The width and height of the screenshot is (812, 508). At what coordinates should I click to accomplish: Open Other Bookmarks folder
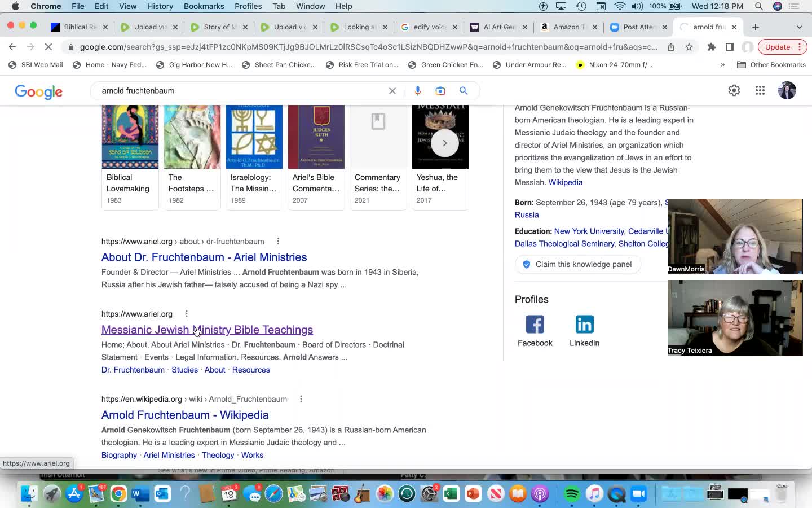(x=771, y=65)
